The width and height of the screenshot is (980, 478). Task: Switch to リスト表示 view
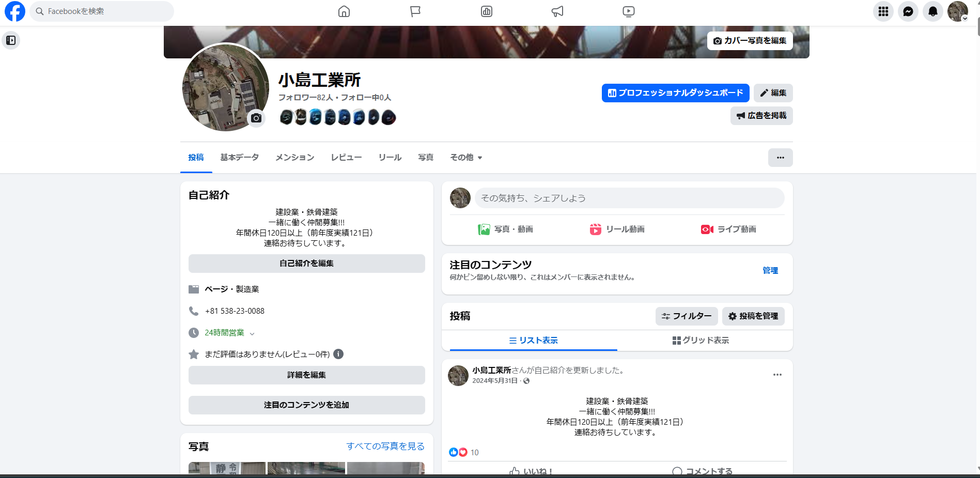pyautogui.click(x=533, y=341)
